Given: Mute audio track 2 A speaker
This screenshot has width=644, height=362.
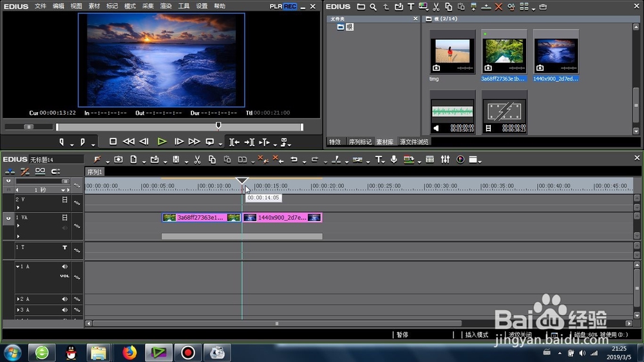Looking at the screenshot, I should pyautogui.click(x=64, y=299).
